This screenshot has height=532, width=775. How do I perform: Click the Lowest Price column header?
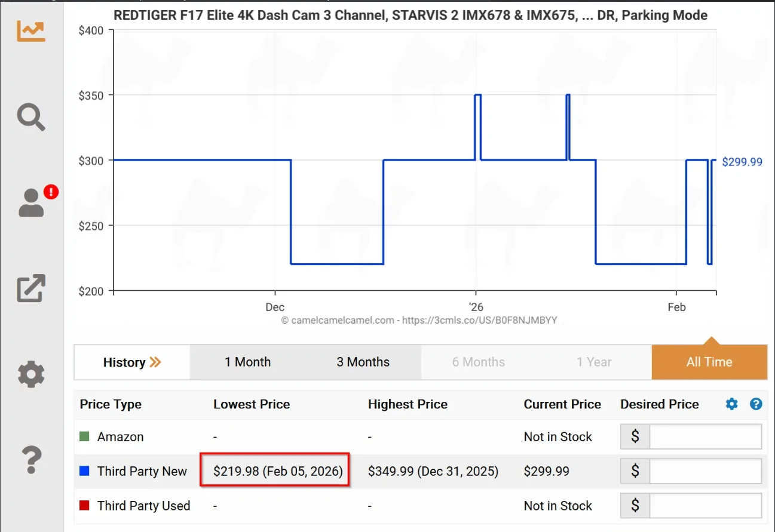pos(252,404)
